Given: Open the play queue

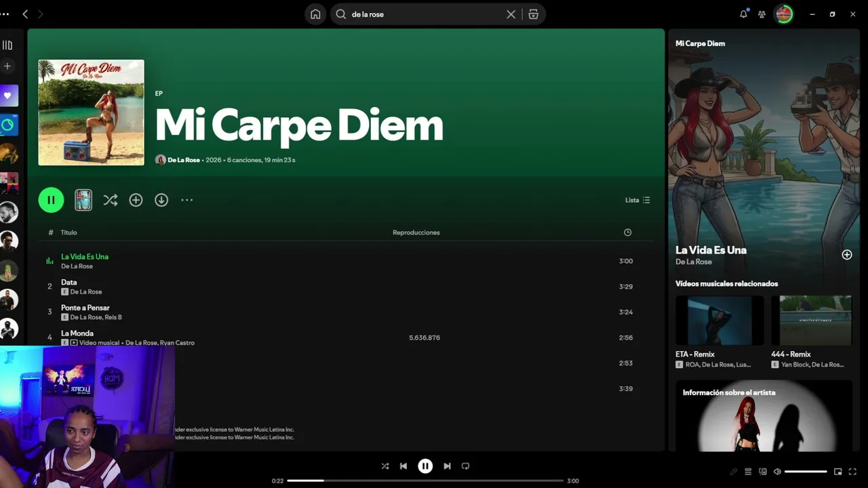Looking at the screenshot, I should point(748,472).
